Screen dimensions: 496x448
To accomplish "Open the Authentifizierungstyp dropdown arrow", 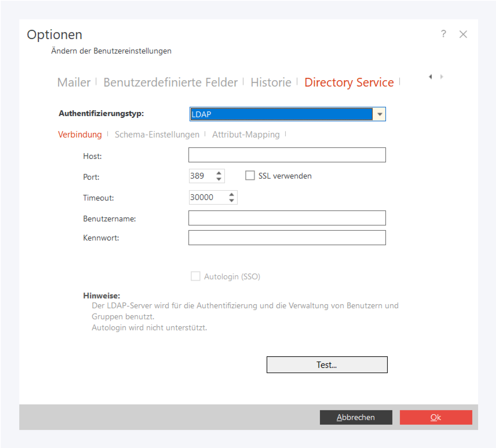I will click(379, 114).
